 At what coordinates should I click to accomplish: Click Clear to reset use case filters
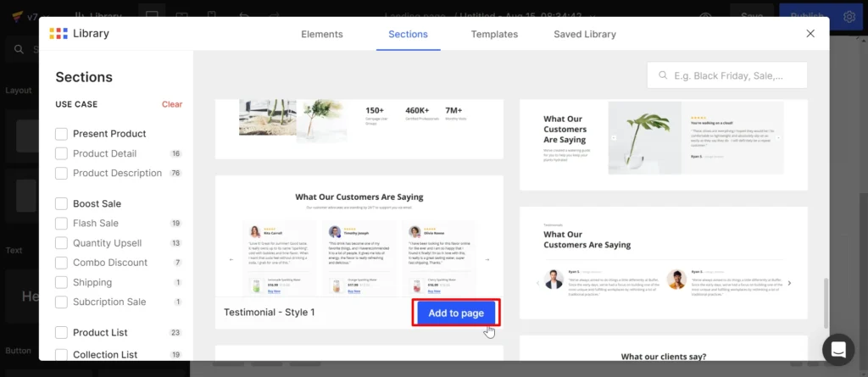(172, 104)
